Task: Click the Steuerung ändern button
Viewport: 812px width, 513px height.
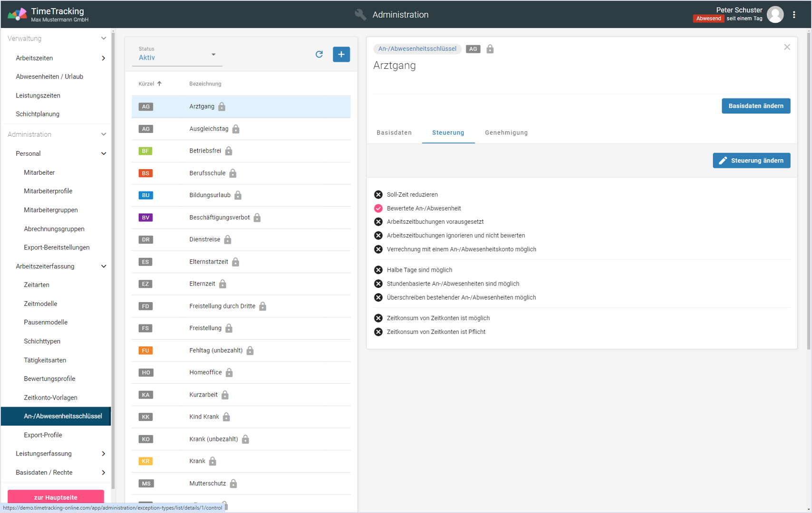Action: [x=751, y=161]
